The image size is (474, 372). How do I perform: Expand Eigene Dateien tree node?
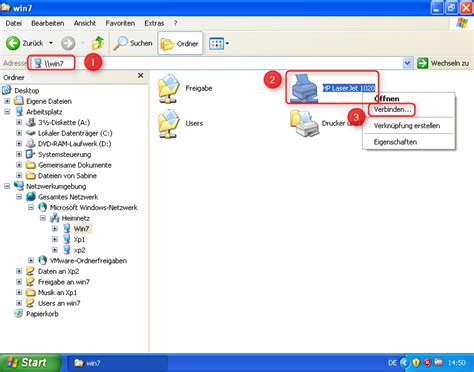point(7,101)
